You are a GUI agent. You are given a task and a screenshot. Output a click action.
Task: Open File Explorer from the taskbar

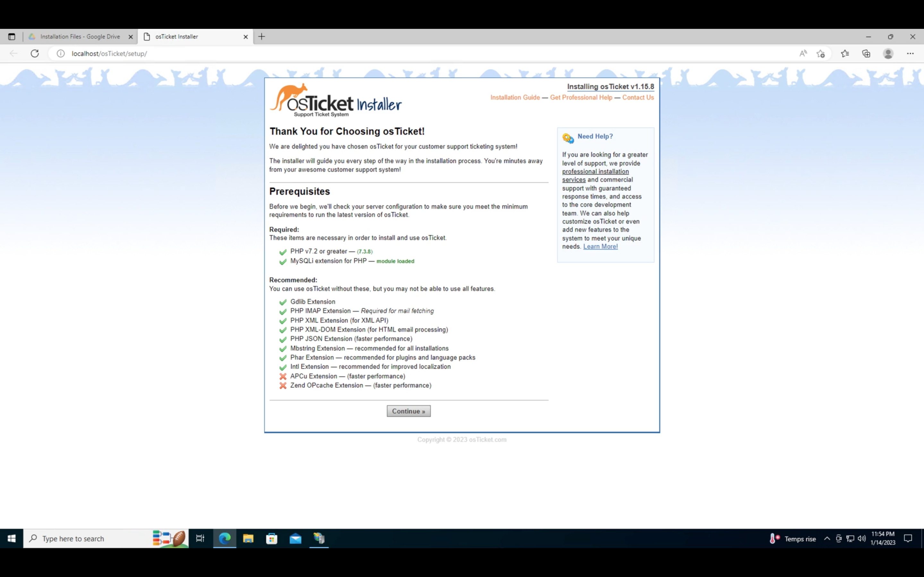click(x=248, y=539)
